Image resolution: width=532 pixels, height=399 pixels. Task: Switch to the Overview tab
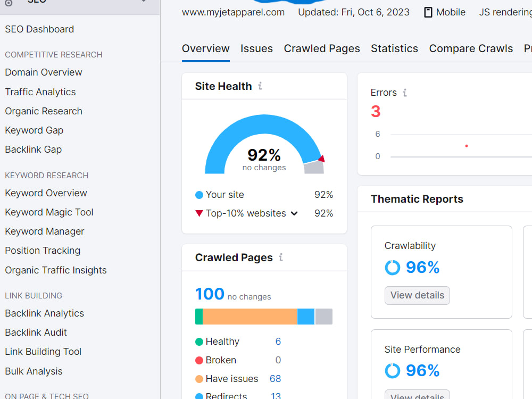(205, 48)
